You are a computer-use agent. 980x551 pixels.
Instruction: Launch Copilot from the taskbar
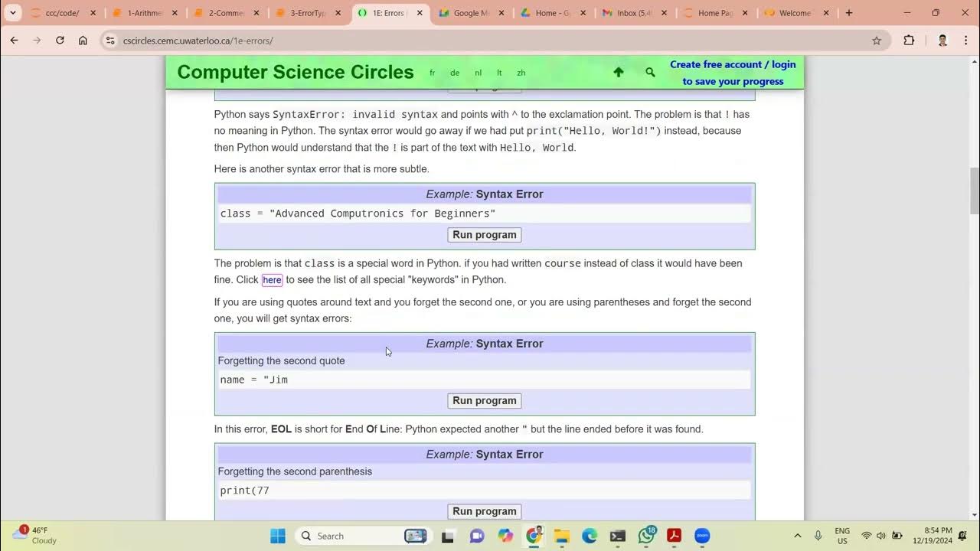pyautogui.click(x=505, y=536)
